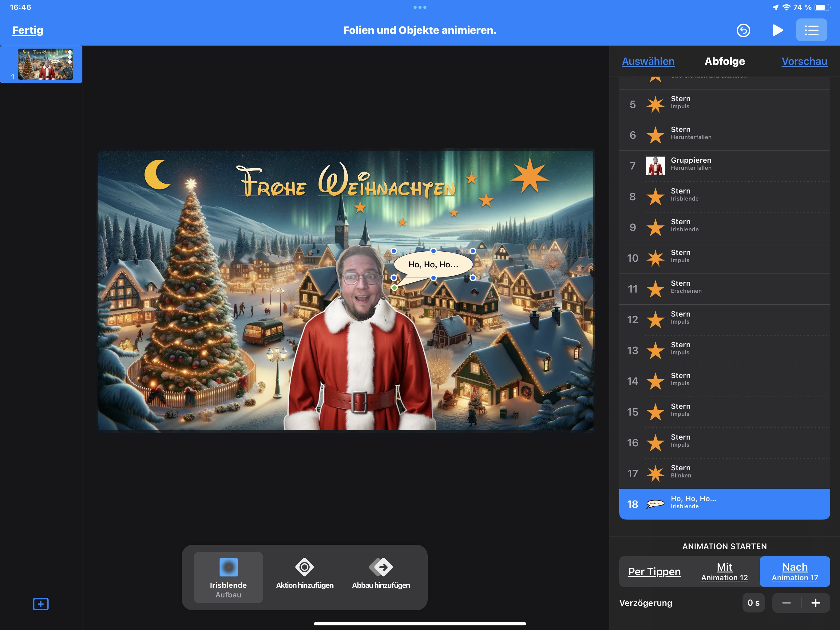Start animation Mit Animation 12
Screen dimensions: 840x630
point(724,572)
